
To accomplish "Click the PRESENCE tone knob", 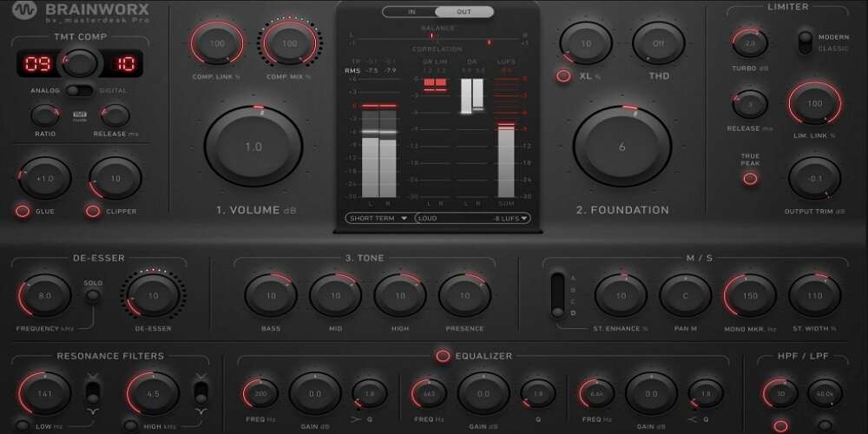I will (x=465, y=296).
